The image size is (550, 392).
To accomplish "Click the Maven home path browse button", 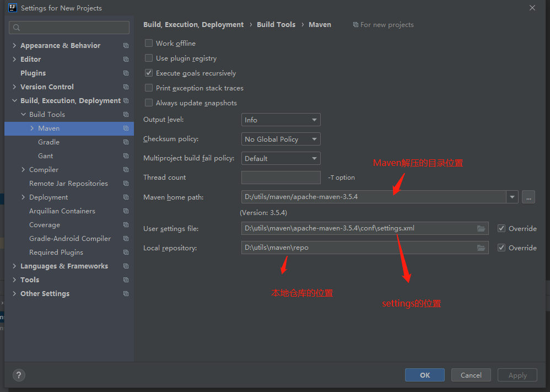I will point(529,197).
